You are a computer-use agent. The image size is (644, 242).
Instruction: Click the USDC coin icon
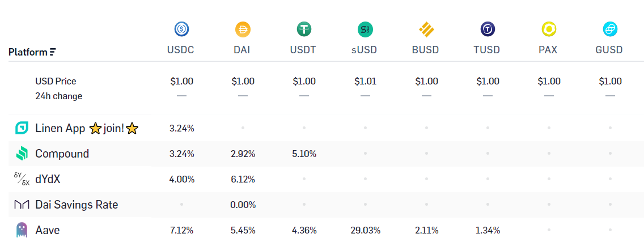click(181, 29)
